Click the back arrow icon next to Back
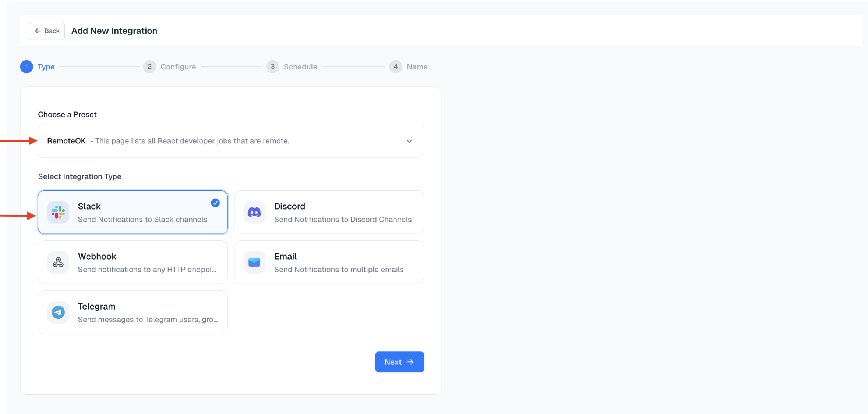 (38, 31)
